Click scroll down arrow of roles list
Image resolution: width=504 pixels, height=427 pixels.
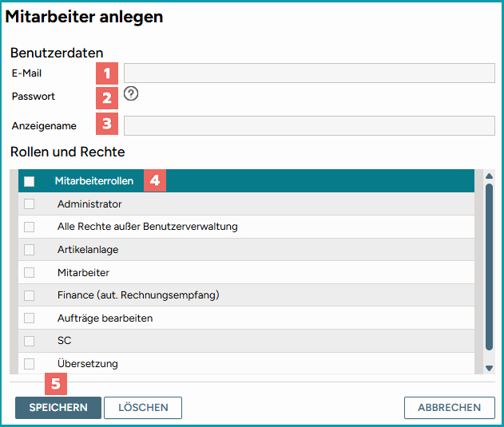[489, 368]
